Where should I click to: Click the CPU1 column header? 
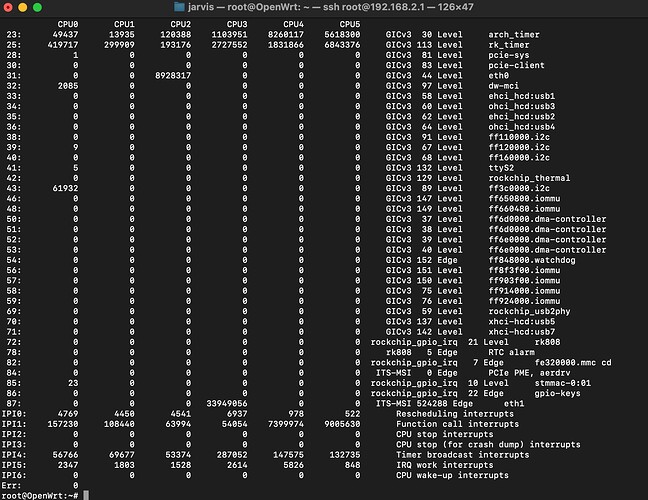124,24
